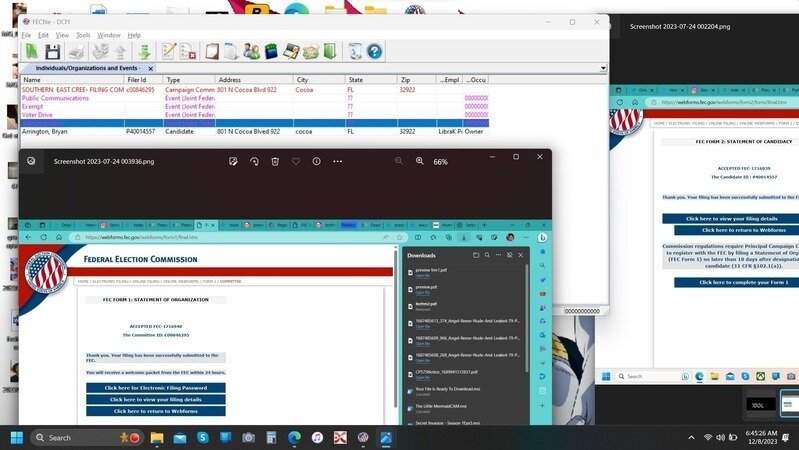Open Mail app from taskbar

click(x=180, y=438)
